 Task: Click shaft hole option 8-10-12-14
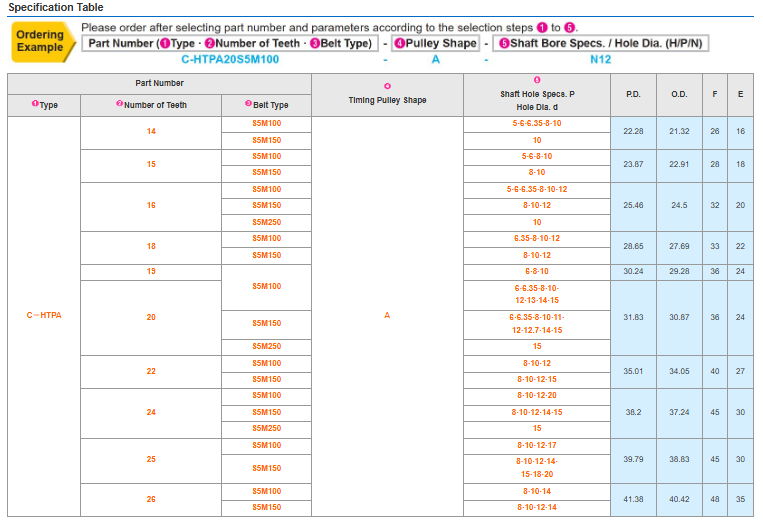pos(537,507)
